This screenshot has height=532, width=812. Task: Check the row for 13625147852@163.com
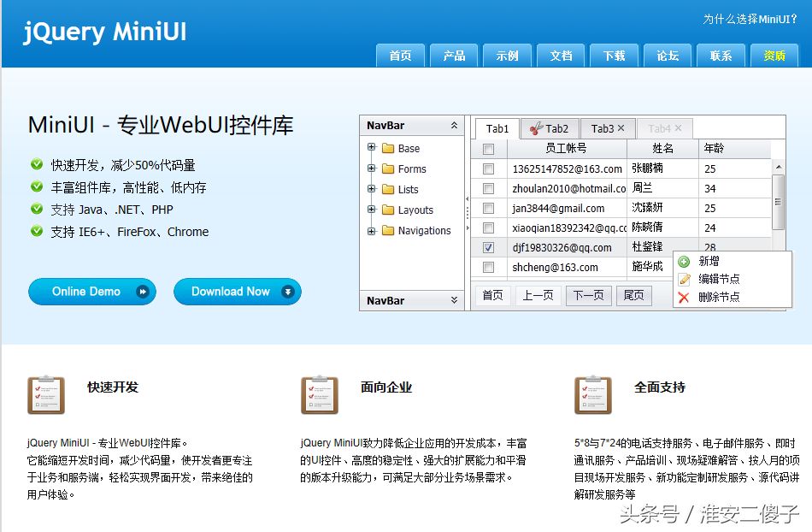pyautogui.click(x=488, y=168)
